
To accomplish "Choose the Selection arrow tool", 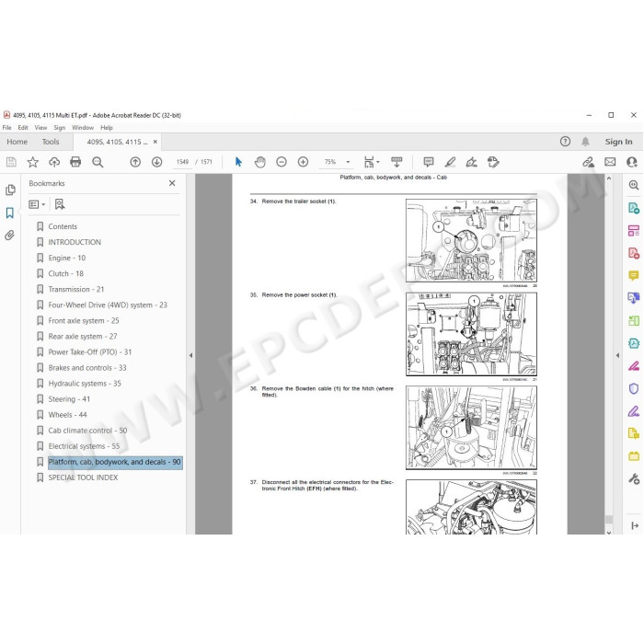I will [238, 162].
